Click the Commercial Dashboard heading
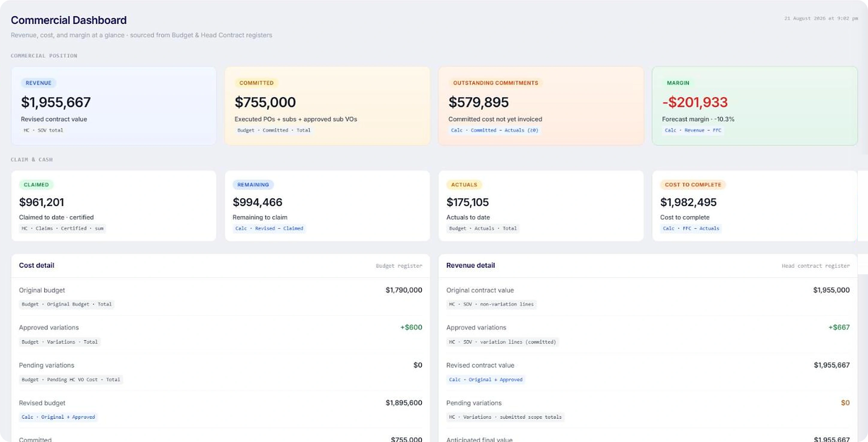868x442 pixels. (x=69, y=20)
